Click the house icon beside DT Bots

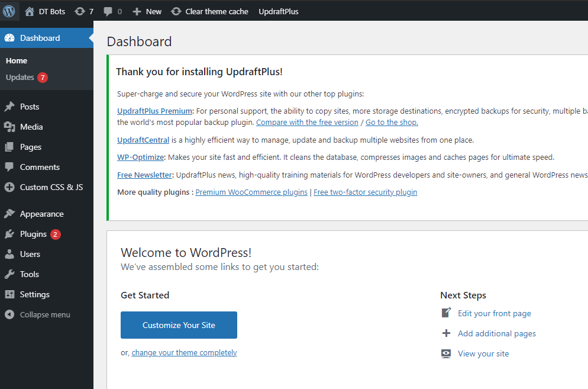(x=29, y=12)
